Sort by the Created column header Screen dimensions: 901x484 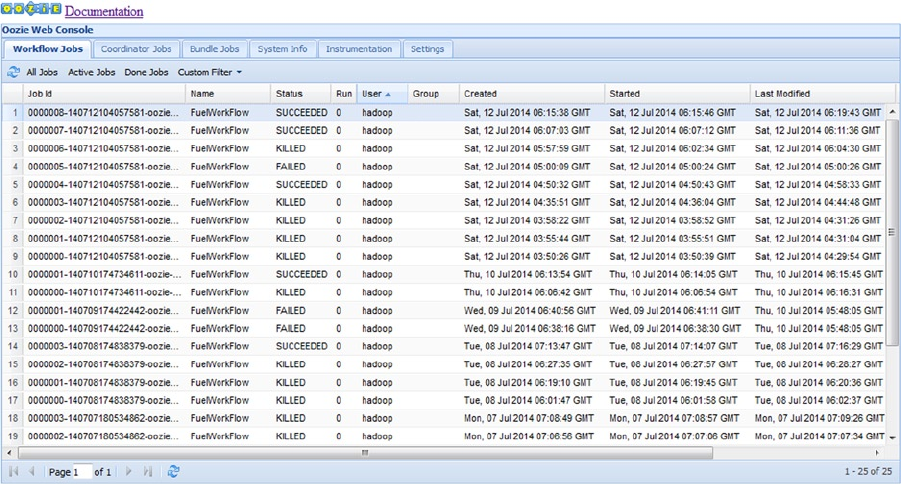[x=532, y=94]
